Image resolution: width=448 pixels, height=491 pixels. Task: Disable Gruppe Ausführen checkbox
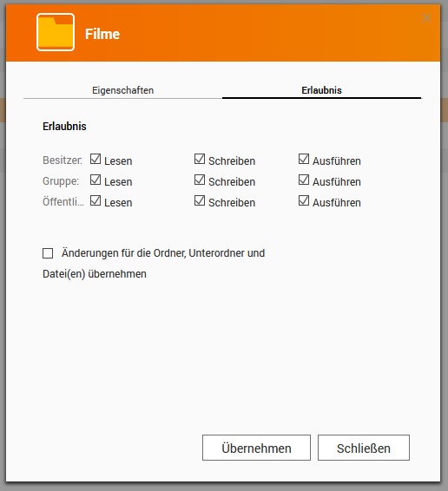[x=304, y=180]
